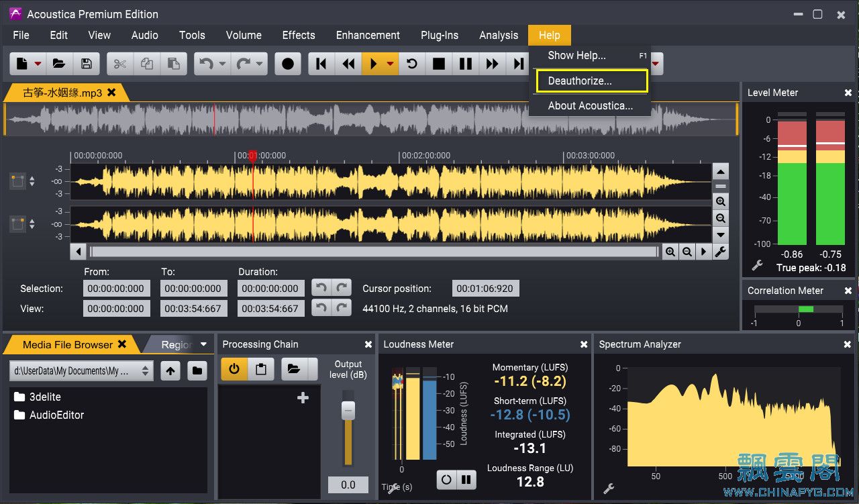Open the Redo history dropdown arrow
The width and height of the screenshot is (859, 504).
tap(260, 64)
